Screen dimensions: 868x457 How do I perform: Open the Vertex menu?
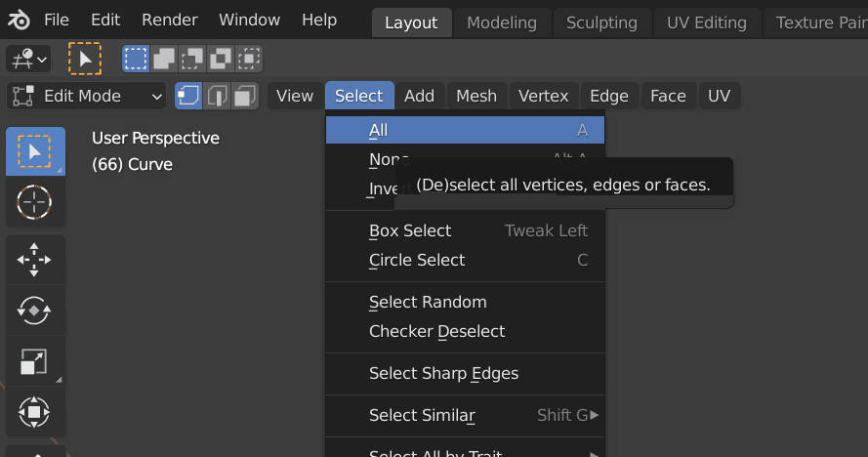[544, 97]
